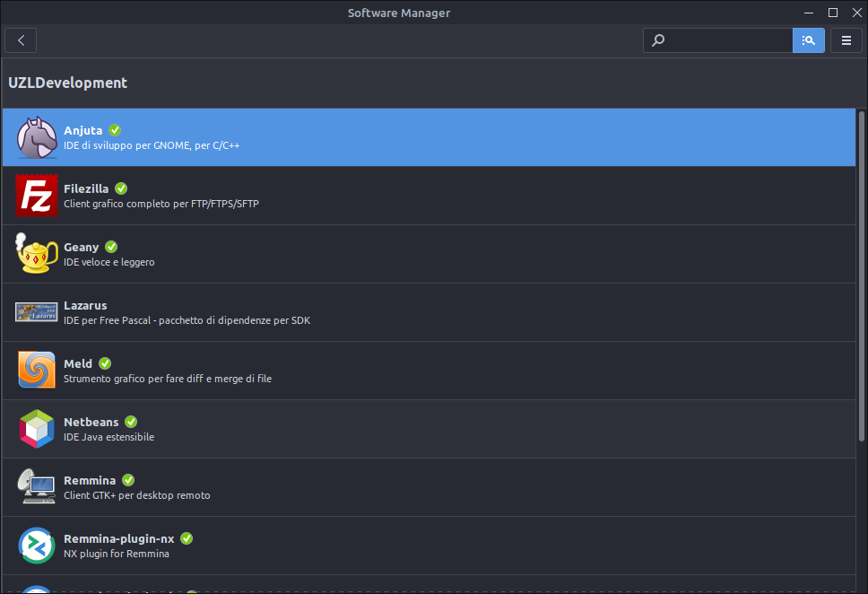The image size is (868, 594).
Task: Open the hamburger menu button
Action: [846, 40]
